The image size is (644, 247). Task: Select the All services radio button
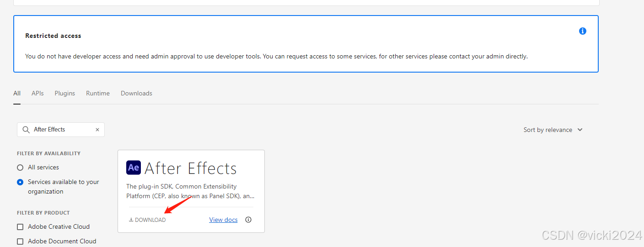point(20,168)
